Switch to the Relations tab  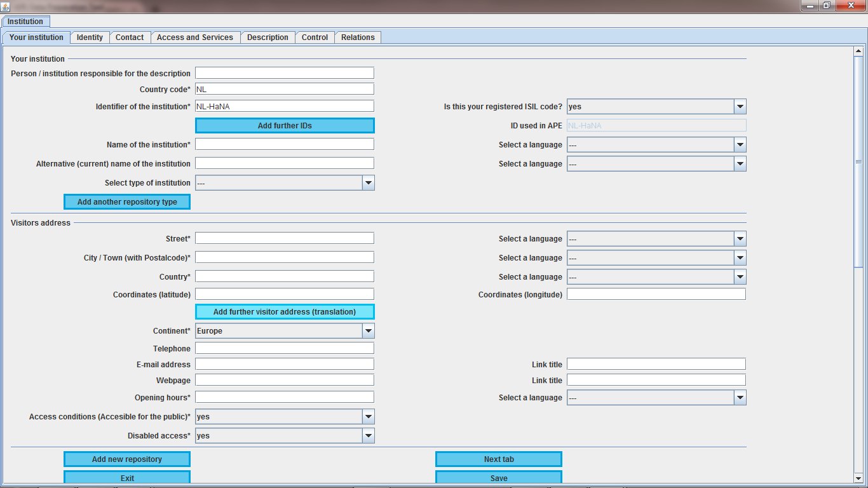358,37
